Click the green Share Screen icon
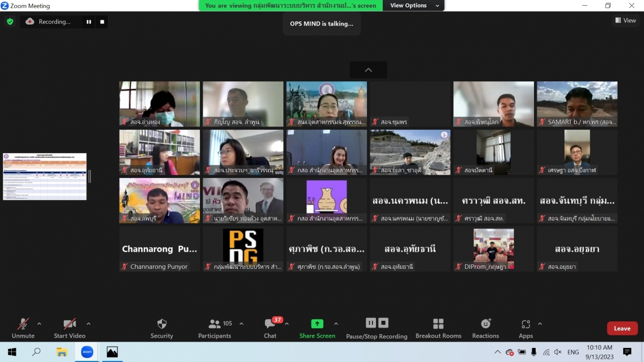 317,324
